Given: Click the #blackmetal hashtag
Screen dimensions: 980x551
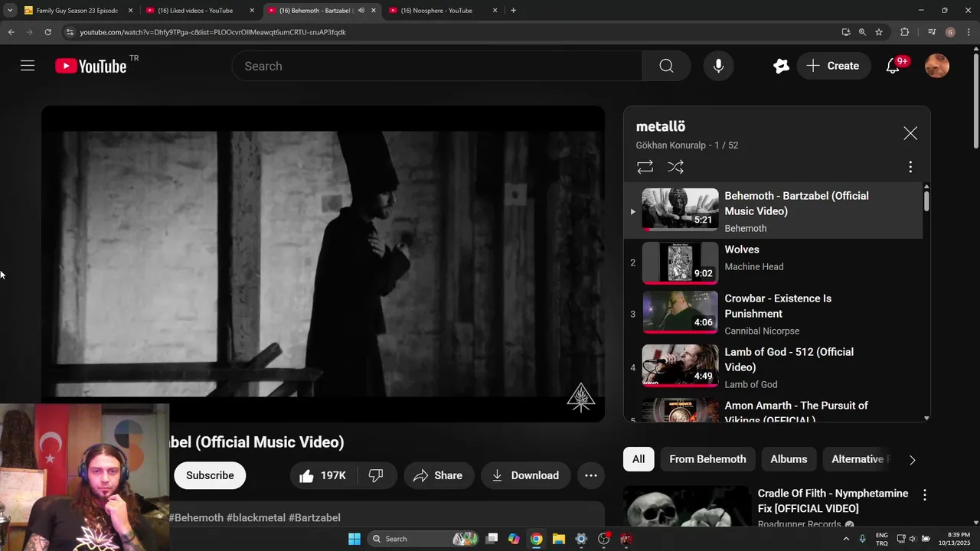Looking at the screenshot, I should pyautogui.click(x=256, y=518).
